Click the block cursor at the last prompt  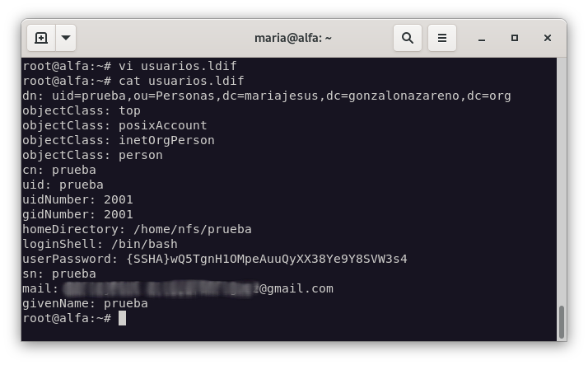[x=122, y=318]
